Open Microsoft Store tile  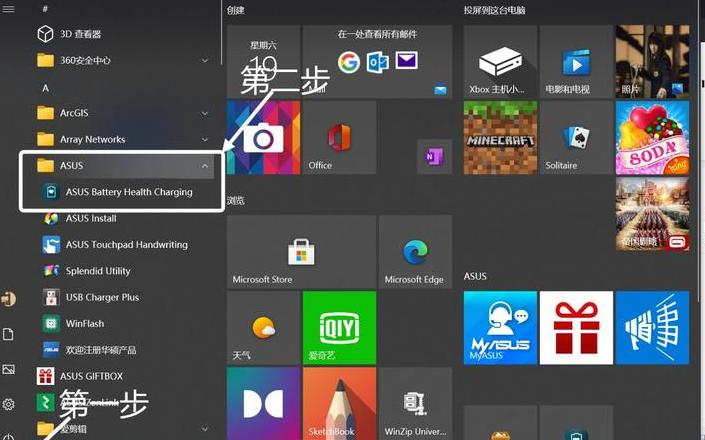click(301, 252)
